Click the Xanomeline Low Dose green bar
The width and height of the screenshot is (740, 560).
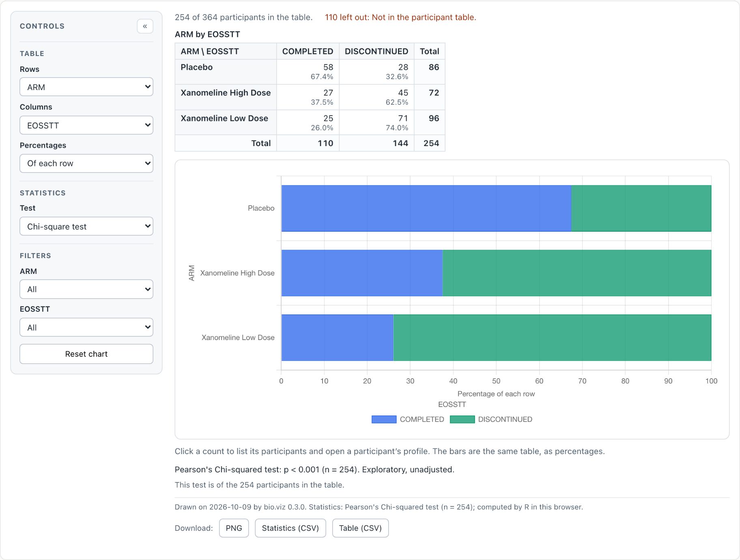[552, 338]
